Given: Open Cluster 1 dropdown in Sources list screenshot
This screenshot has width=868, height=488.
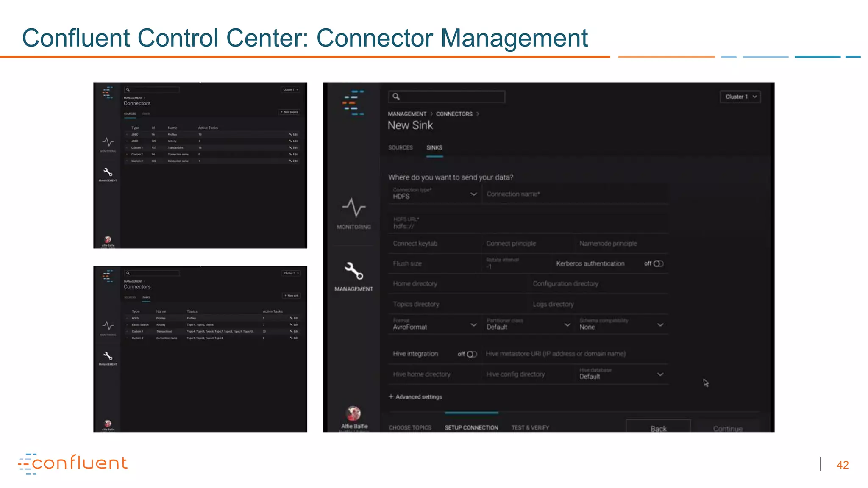Looking at the screenshot, I should pos(290,90).
